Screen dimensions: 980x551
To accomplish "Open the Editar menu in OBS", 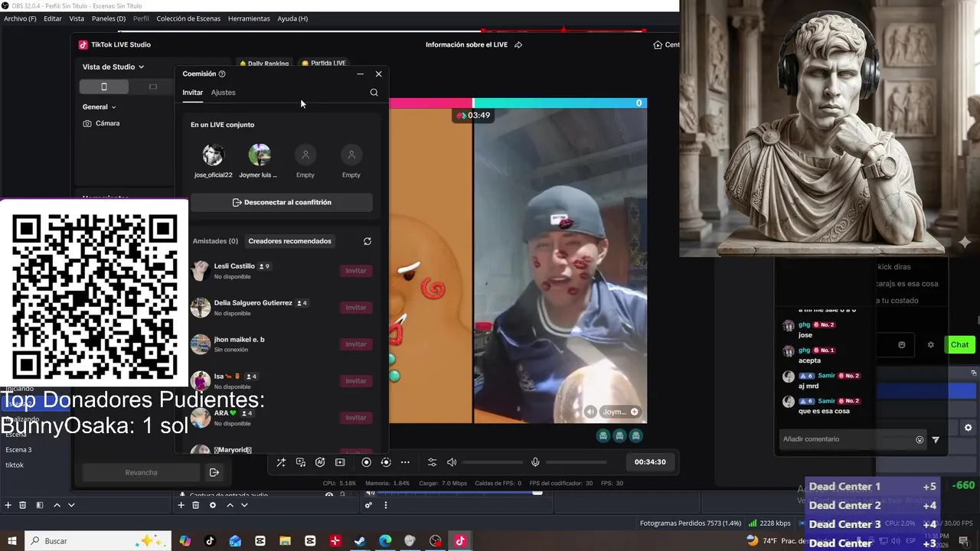I will point(53,18).
